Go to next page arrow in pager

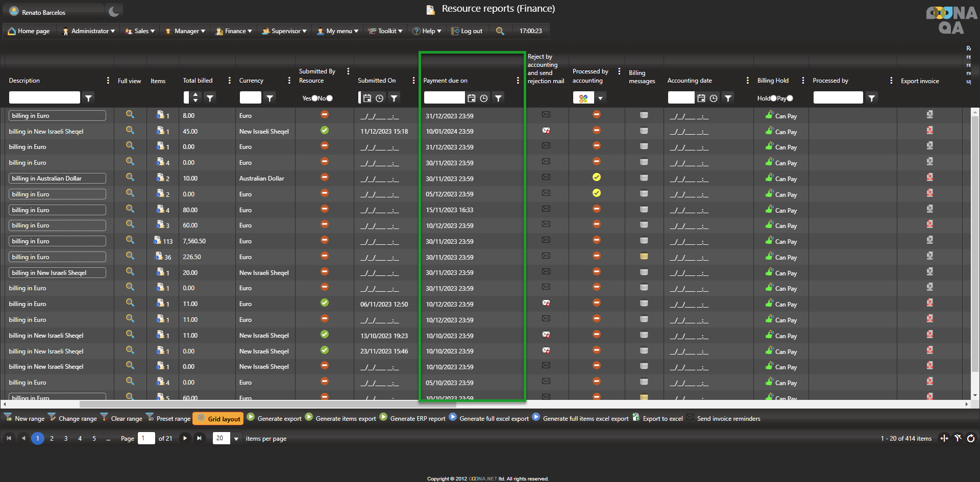pos(185,438)
